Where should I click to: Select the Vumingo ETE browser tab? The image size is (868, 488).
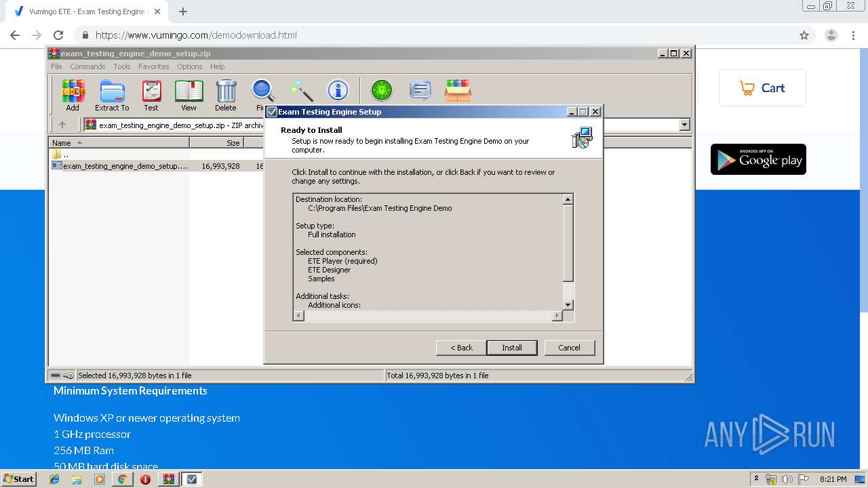click(x=86, y=12)
